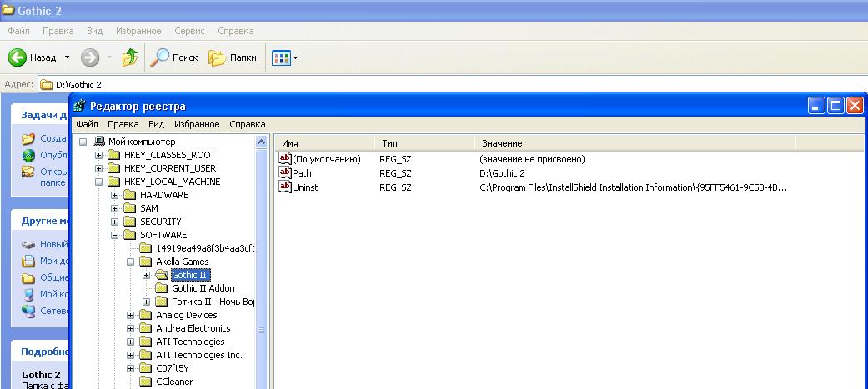Open Файл menu in Gothic 2 Explorer window
This screenshot has height=389, width=868.
coord(18,31)
